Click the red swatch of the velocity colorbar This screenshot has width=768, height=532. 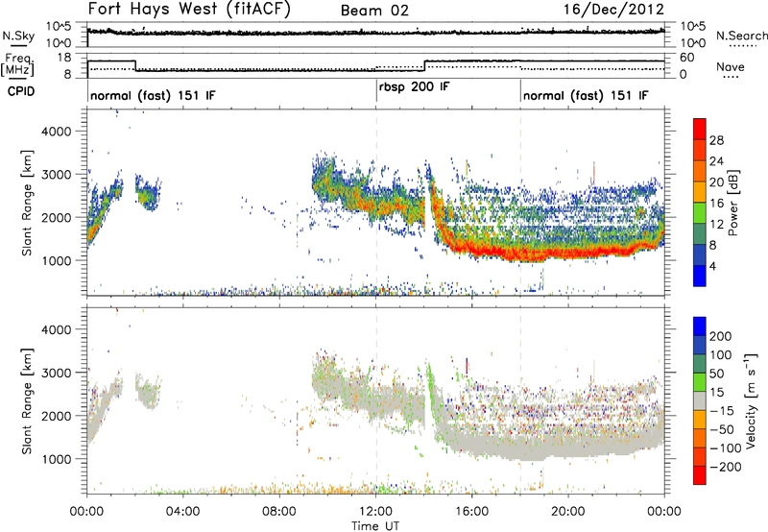coord(700,475)
